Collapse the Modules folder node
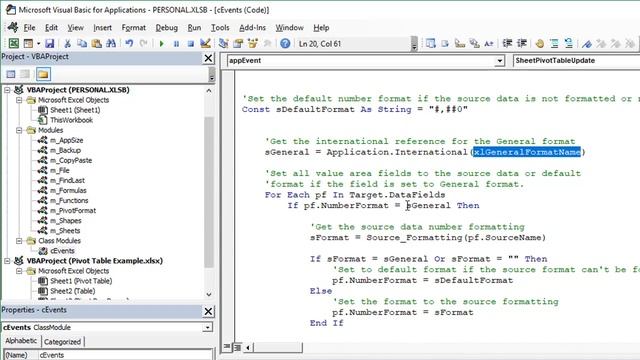640x360 pixels. click(x=19, y=130)
